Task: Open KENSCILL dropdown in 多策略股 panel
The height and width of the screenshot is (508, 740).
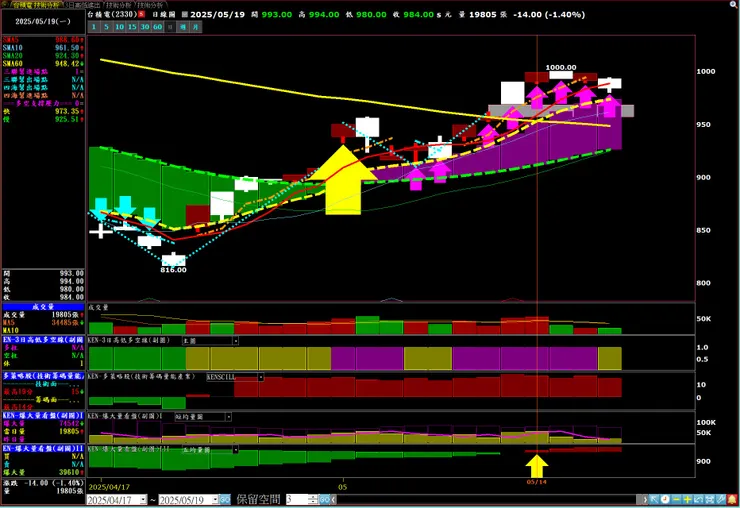Action: point(261,377)
